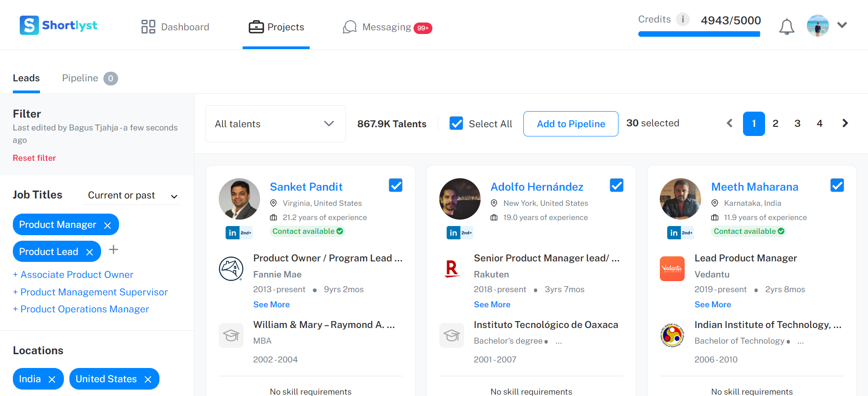Open the Current or past dropdown
868x396 pixels.
[x=132, y=196]
